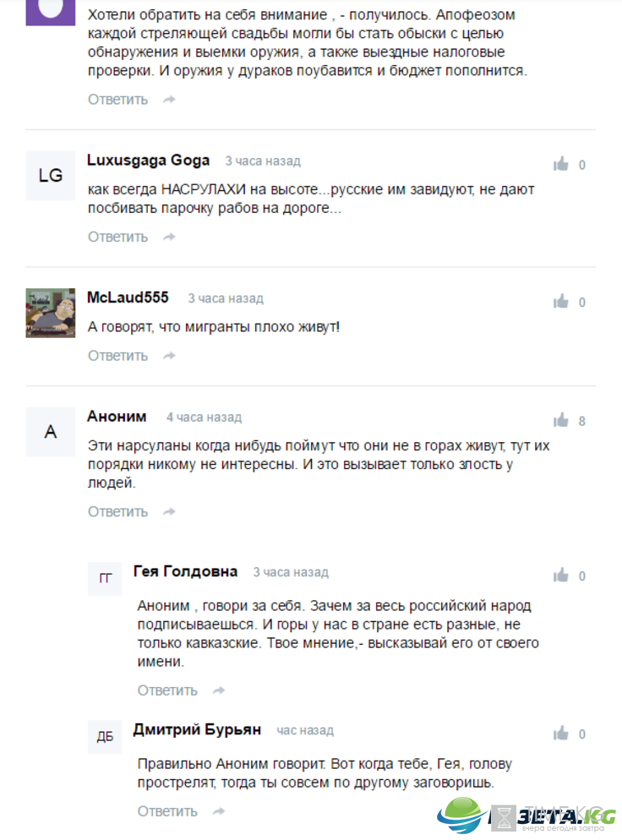This screenshot has height=840, width=622.
Task: Click the LG avatar placeholder
Action: pyautogui.click(x=51, y=176)
